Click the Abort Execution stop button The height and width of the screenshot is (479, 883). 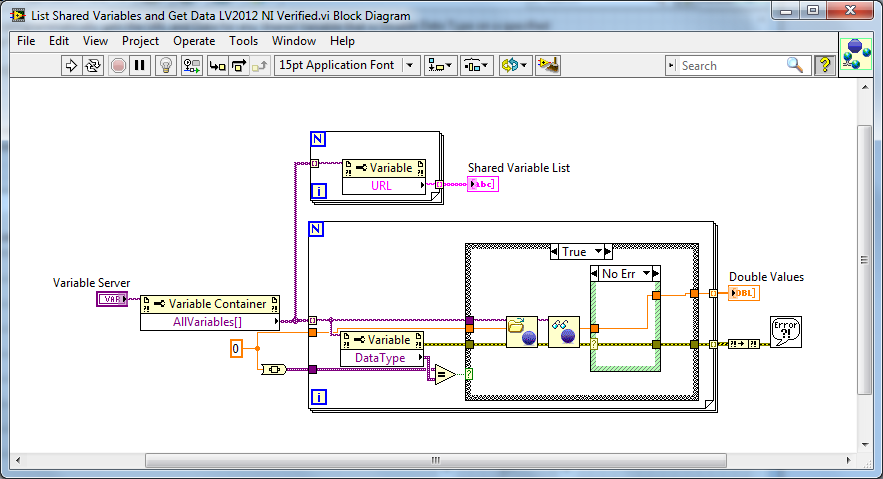tap(118, 65)
